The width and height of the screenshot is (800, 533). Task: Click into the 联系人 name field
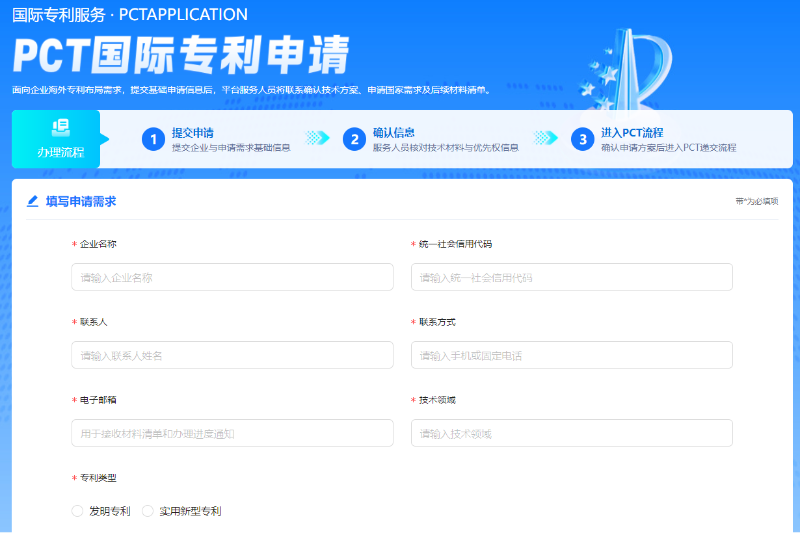point(232,356)
